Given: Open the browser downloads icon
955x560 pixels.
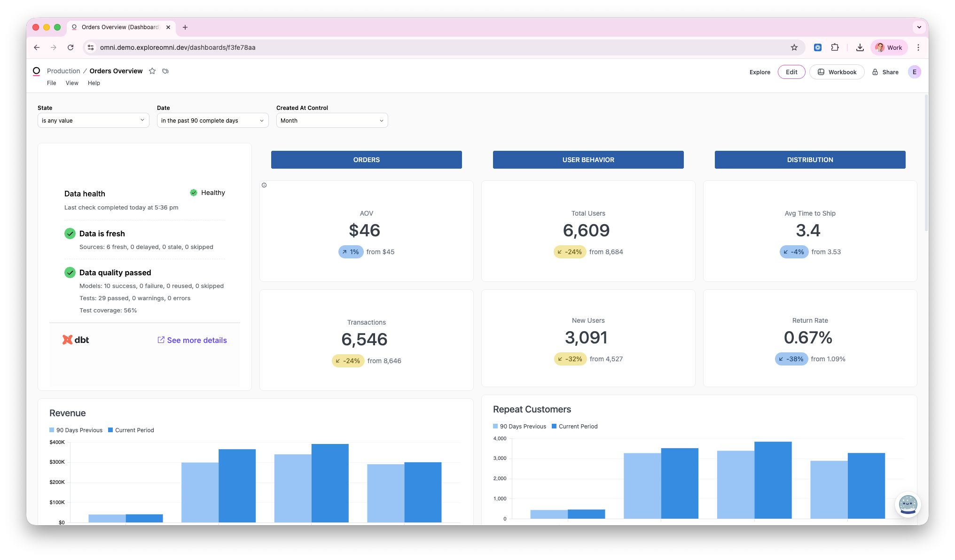Looking at the screenshot, I should click(x=860, y=47).
